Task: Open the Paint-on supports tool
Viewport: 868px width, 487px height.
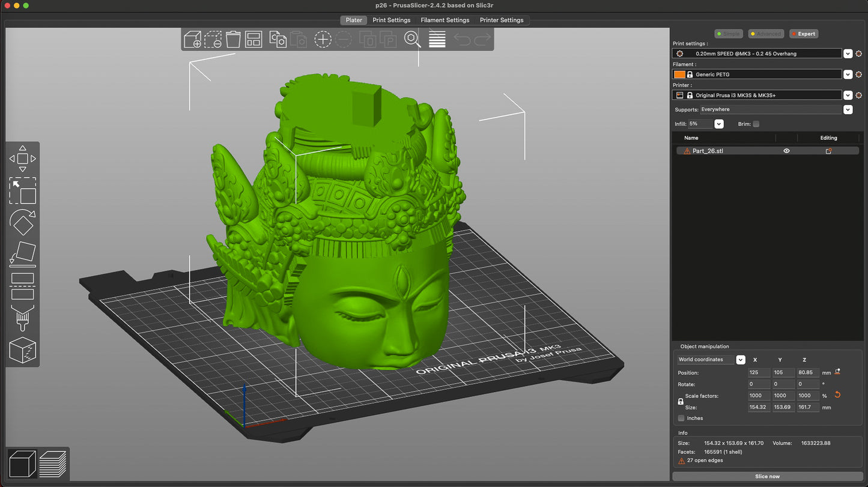Action: tap(23, 318)
